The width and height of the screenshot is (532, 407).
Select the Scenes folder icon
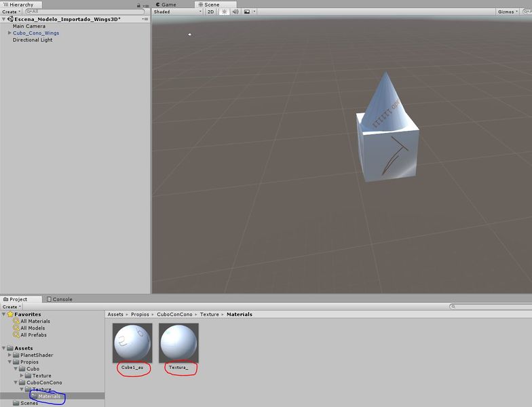(16, 403)
